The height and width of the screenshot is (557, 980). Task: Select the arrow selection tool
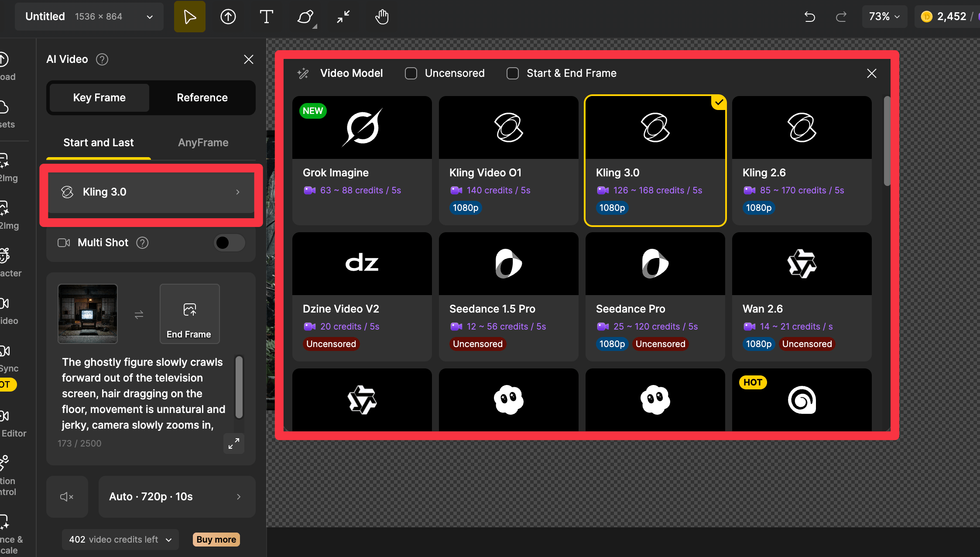(x=189, y=17)
